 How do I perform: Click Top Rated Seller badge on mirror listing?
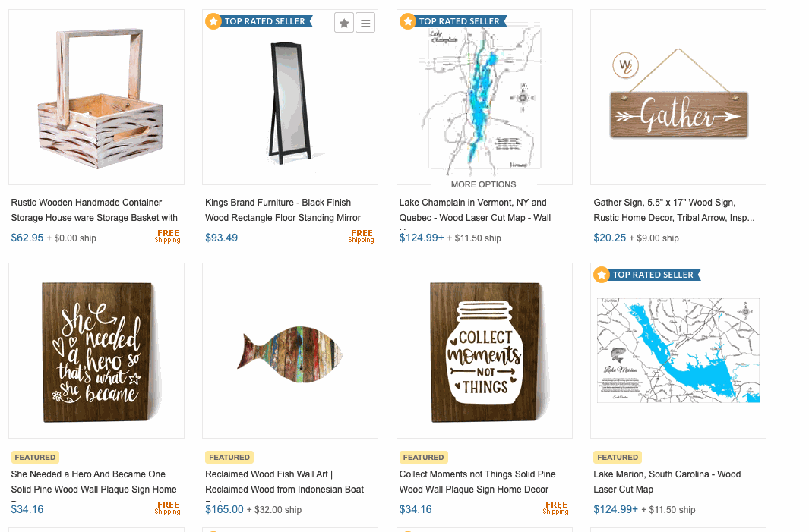[x=259, y=21]
